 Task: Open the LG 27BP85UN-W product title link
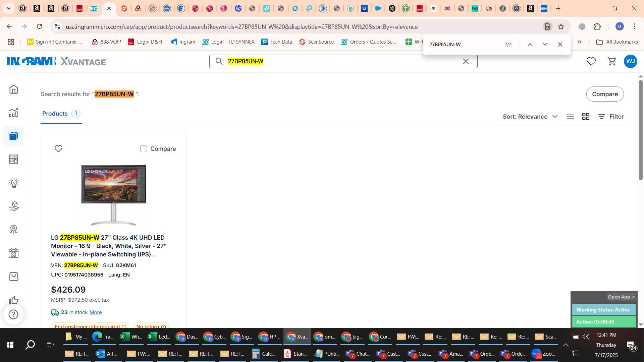(109, 246)
